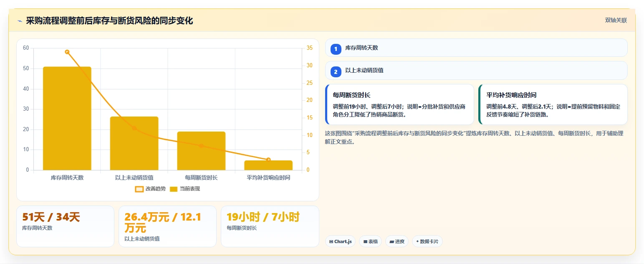
Task: Select numbered item 1 库存周转天数
Action: tap(476, 48)
